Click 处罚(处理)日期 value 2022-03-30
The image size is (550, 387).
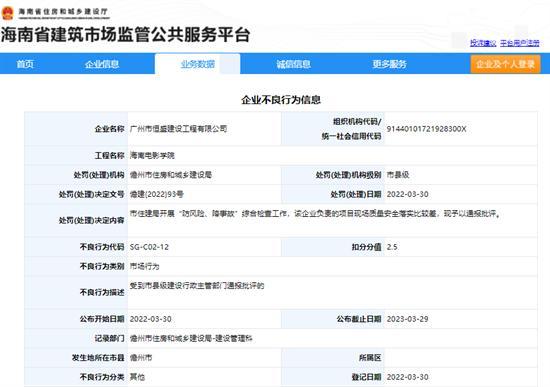[408, 194]
